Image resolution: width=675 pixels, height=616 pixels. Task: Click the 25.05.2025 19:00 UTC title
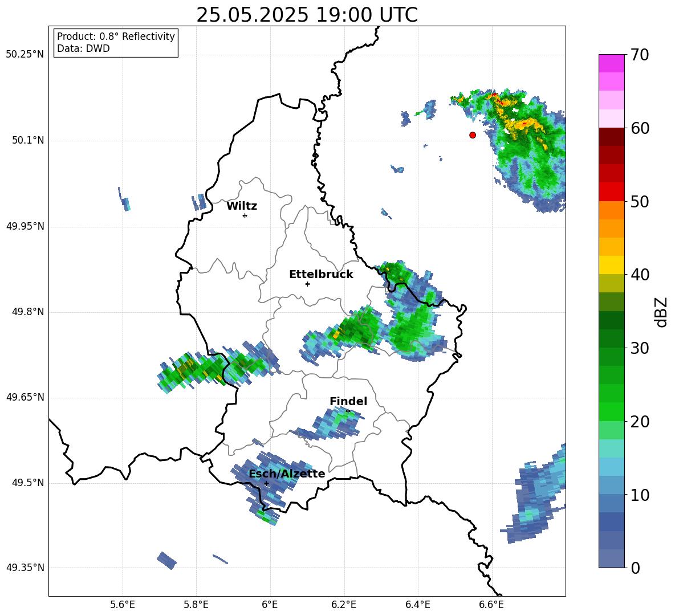(x=307, y=15)
